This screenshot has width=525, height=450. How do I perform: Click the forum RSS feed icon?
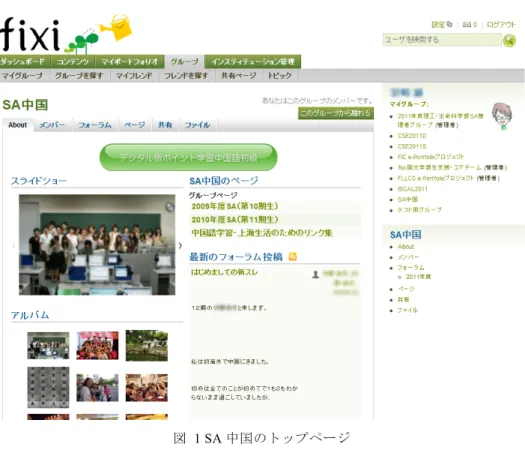tap(293, 257)
